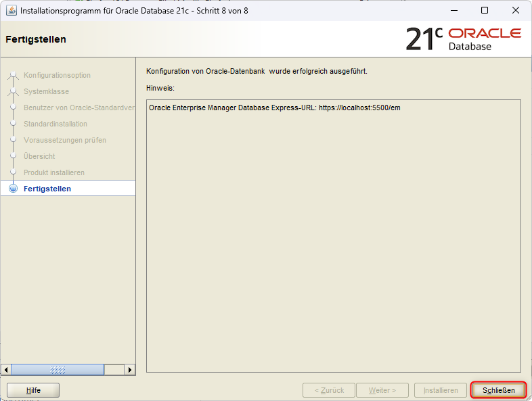Select the Fertigstellen step in sidebar

(x=47, y=189)
